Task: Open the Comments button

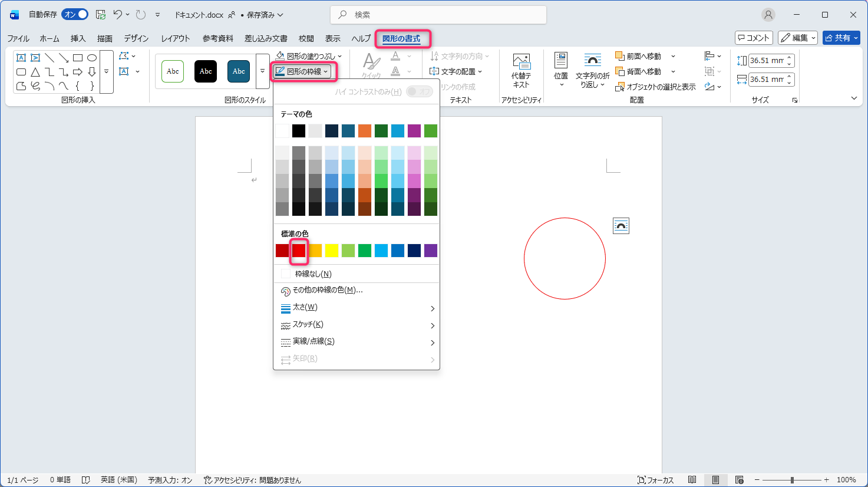Action: coord(754,38)
